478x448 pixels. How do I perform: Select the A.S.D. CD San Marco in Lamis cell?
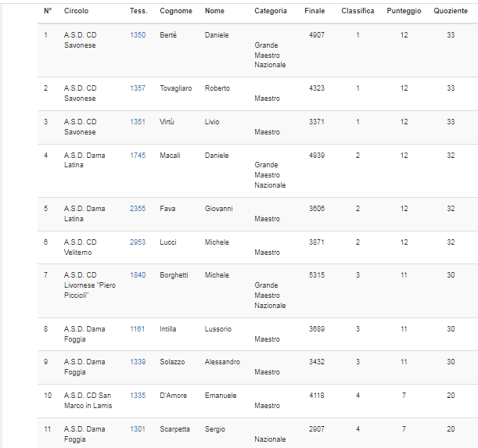pos(88,400)
